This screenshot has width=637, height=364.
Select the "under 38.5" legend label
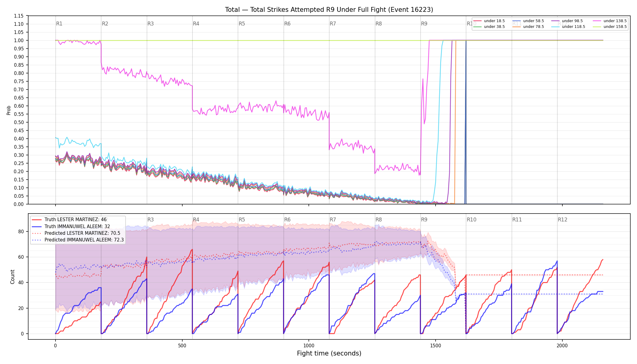(x=494, y=27)
